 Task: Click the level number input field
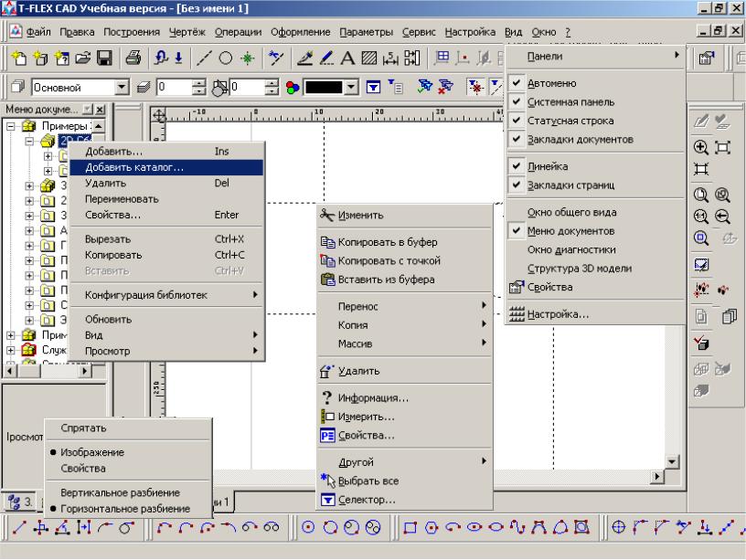coord(174,87)
